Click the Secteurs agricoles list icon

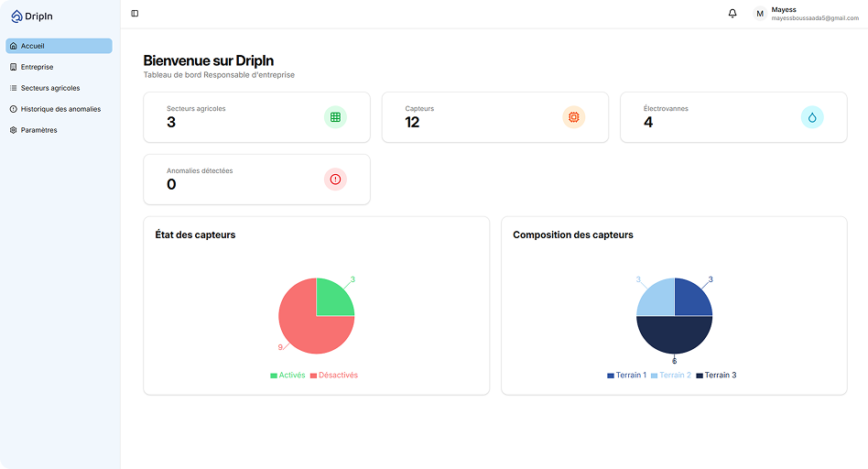point(14,88)
